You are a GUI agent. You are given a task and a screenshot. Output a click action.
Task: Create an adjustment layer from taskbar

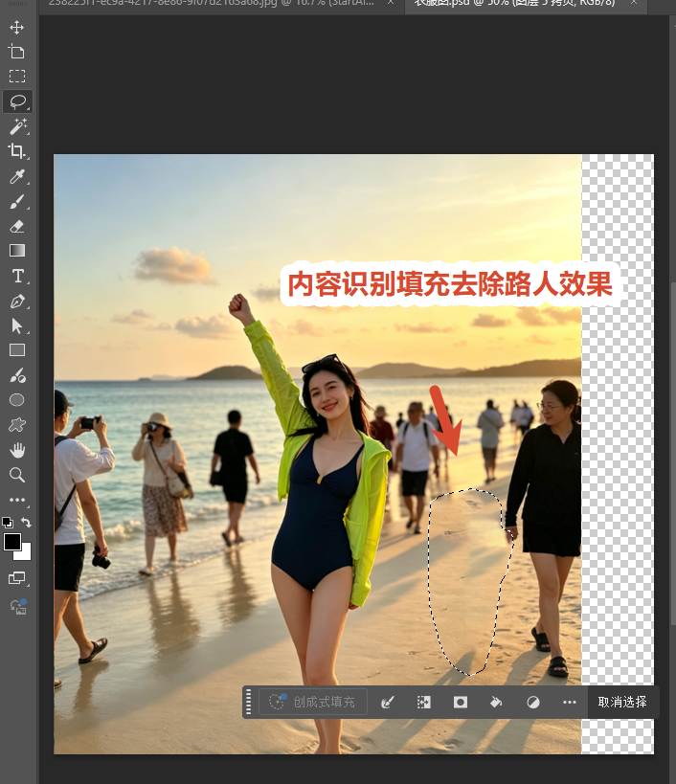pyautogui.click(x=533, y=702)
